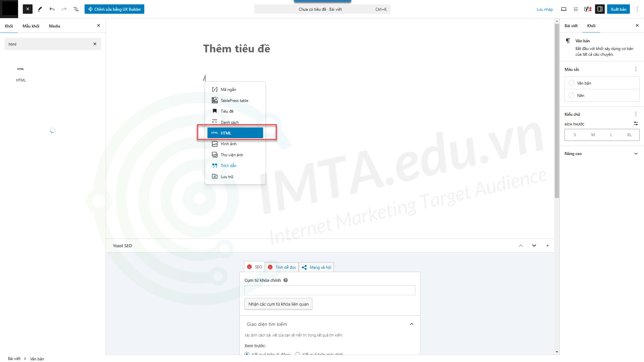
Task: Switch to the Media tab
Action: point(54,26)
